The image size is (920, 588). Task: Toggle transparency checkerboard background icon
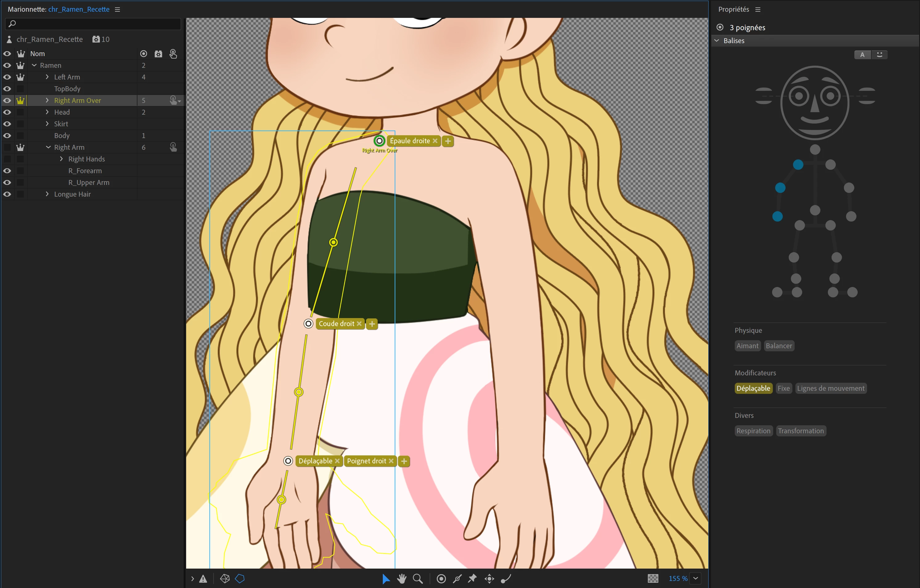pos(653,578)
